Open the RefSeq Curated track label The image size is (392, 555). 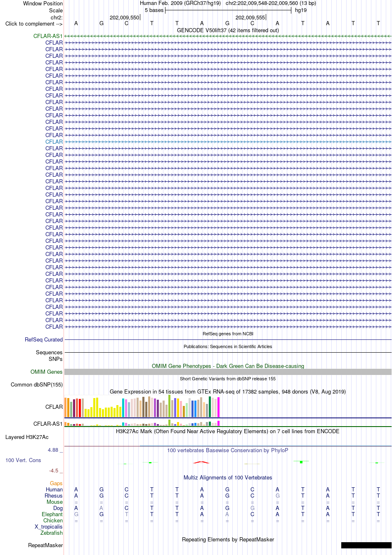pyautogui.click(x=44, y=339)
